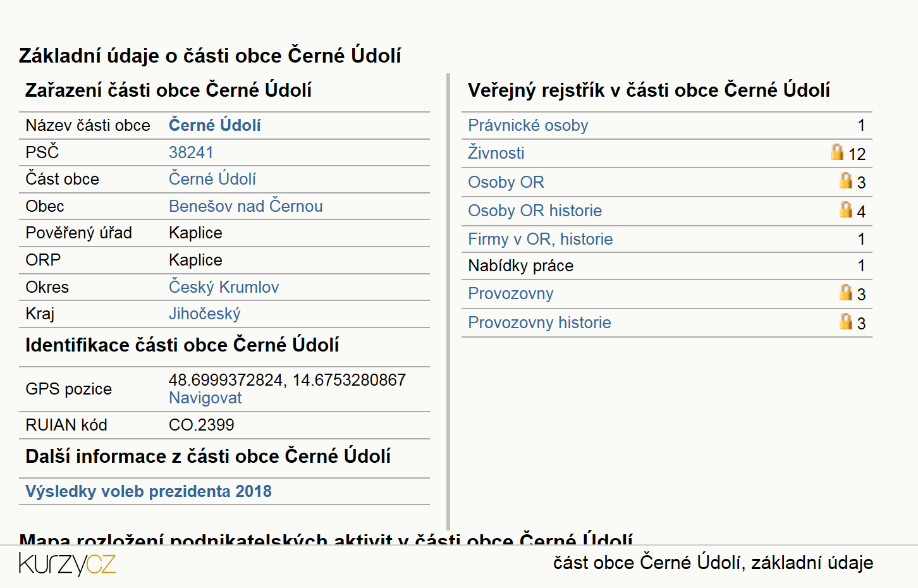Viewport: 918px width, 588px height.
Task: Click the lock icon in Osoby OR historie row
Action: [x=846, y=209]
